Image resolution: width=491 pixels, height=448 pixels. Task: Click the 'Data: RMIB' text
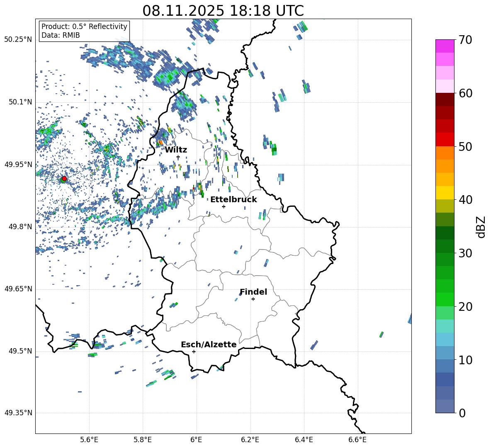pos(61,35)
